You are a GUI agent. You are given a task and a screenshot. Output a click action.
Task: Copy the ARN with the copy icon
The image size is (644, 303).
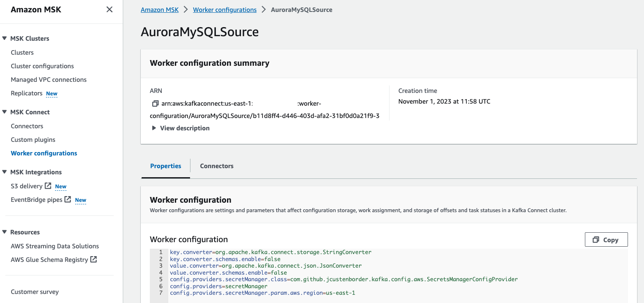coord(155,104)
